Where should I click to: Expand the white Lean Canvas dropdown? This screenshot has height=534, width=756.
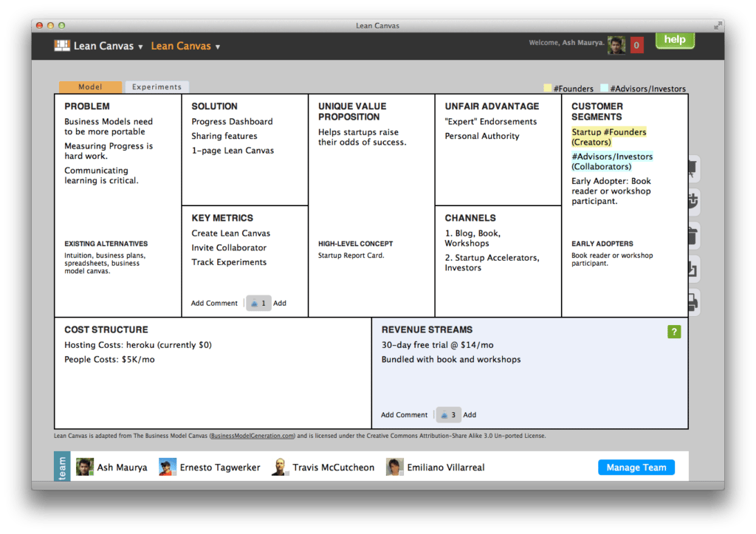[140, 47]
